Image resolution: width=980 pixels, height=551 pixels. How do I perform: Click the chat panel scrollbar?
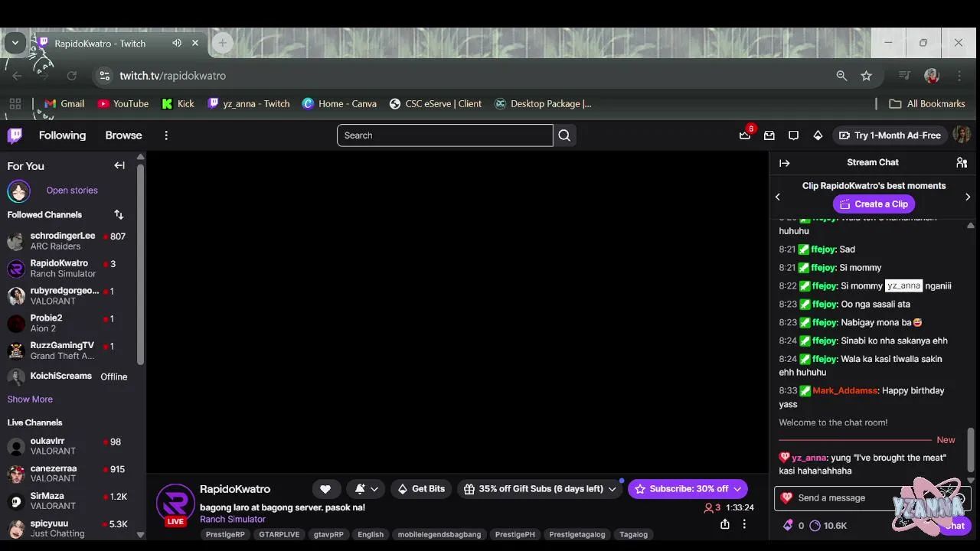coord(971,451)
